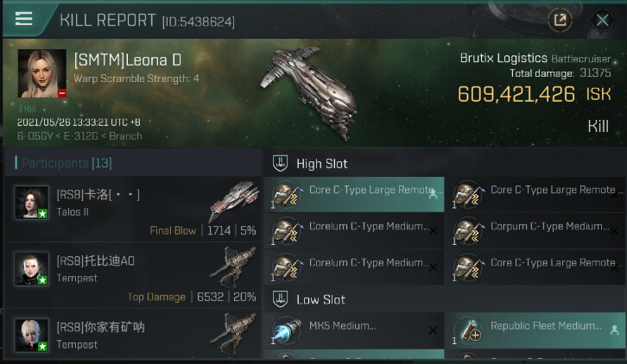
Task: Click the Brutix Logistics ship name
Action: pyautogui.click(x=503, y=59)
